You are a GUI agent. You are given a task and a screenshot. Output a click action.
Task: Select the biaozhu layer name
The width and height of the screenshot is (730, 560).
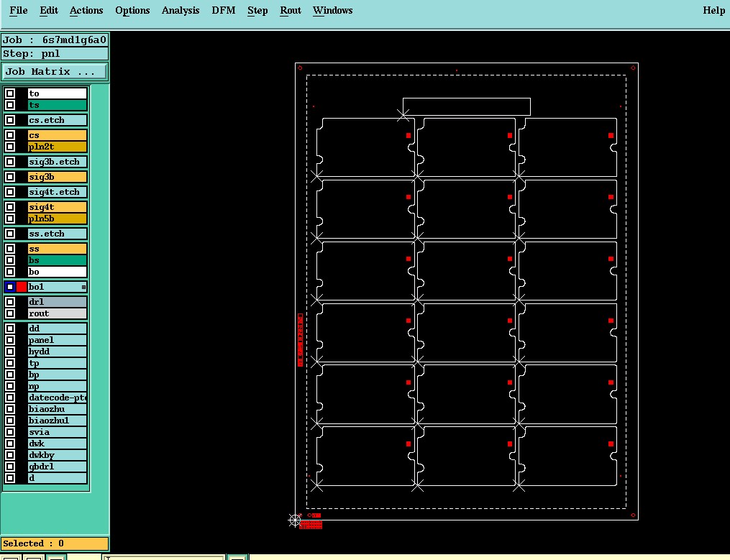click(58, 409)
